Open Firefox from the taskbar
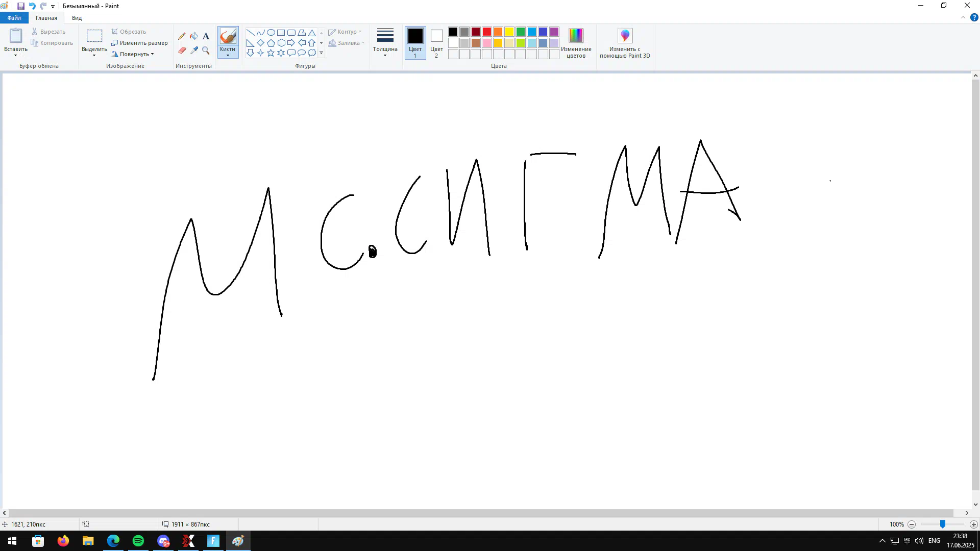The height and width of the screenshot is (551, 980). click(63, 541)
